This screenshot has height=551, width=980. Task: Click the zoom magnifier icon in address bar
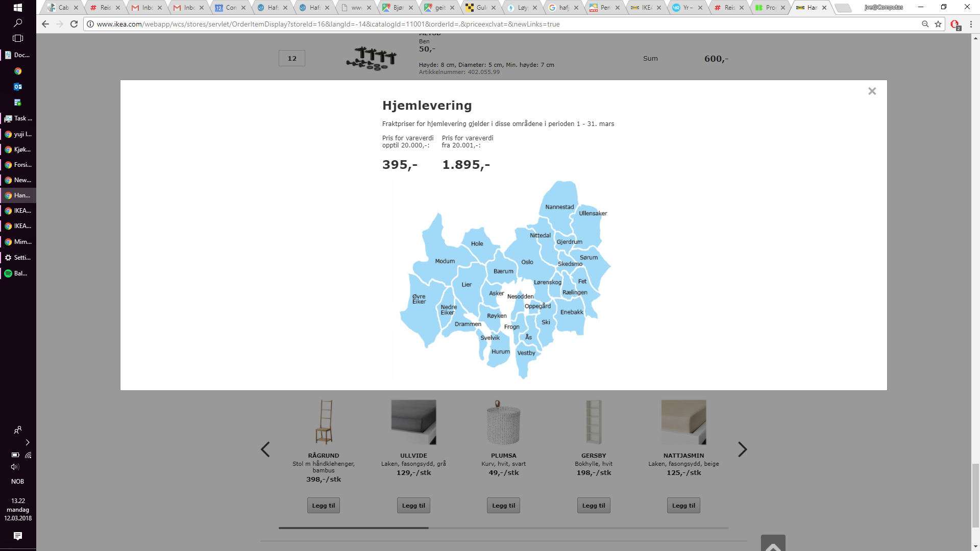925,24
